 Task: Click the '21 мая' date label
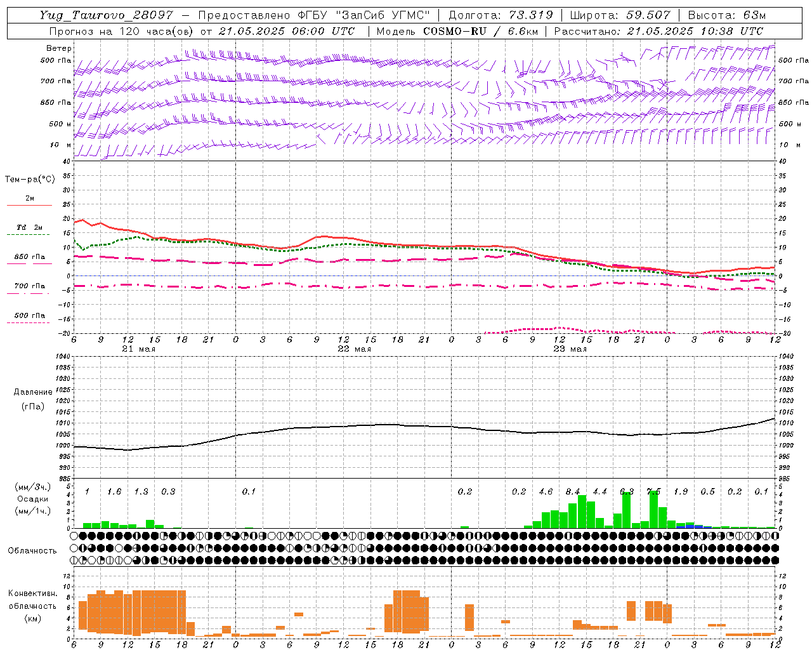click(x=138, y=349)
